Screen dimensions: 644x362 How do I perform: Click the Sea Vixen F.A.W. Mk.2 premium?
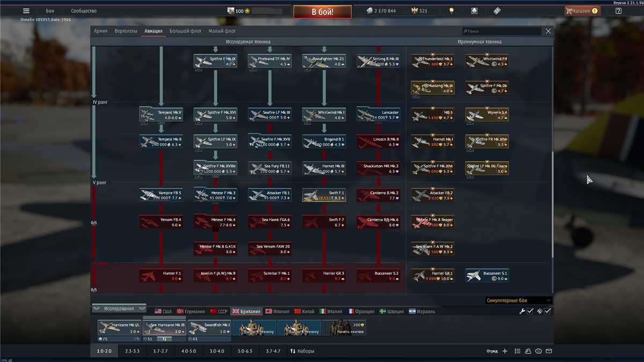tap(433, 249)
